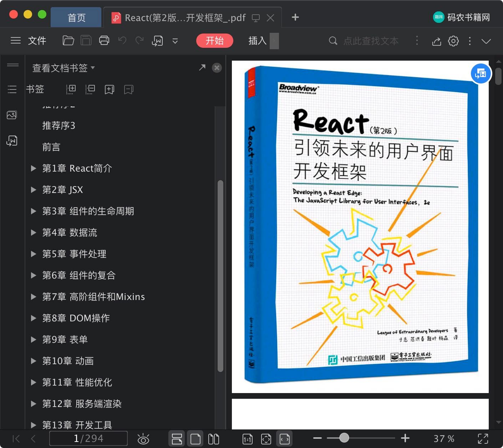
Task: Click the delete bookmark icon
Action: click(x=128, y=90)
